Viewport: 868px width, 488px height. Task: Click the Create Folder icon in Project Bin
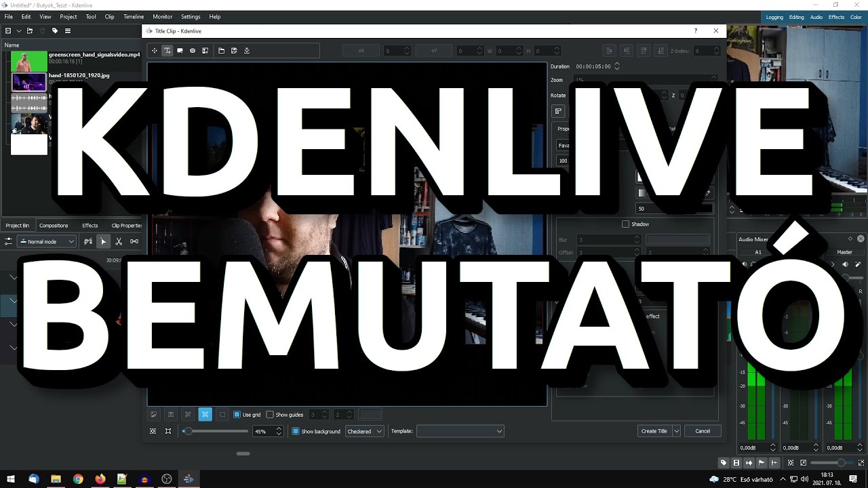[x=30, y=30]
